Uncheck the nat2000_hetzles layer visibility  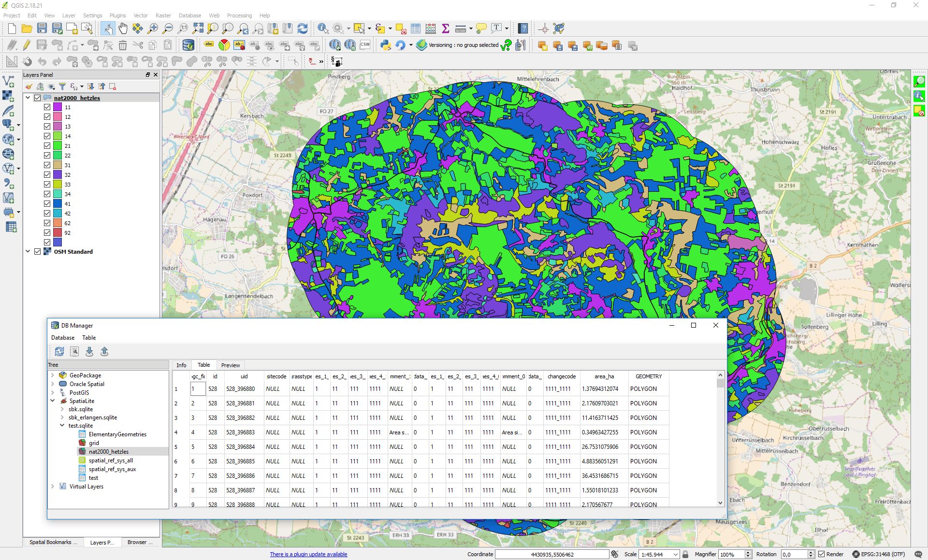(37, 98)
